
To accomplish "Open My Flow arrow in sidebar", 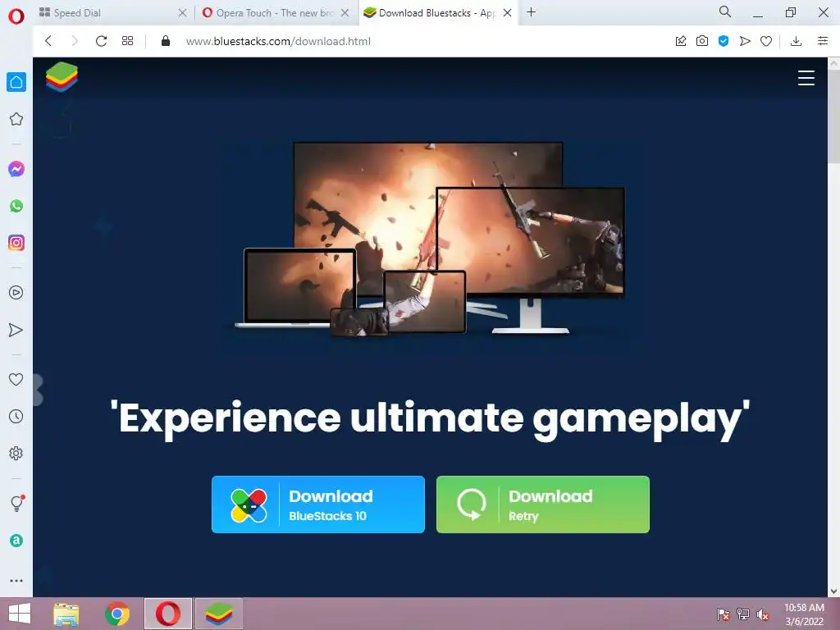I will click(x=16, y=330).
